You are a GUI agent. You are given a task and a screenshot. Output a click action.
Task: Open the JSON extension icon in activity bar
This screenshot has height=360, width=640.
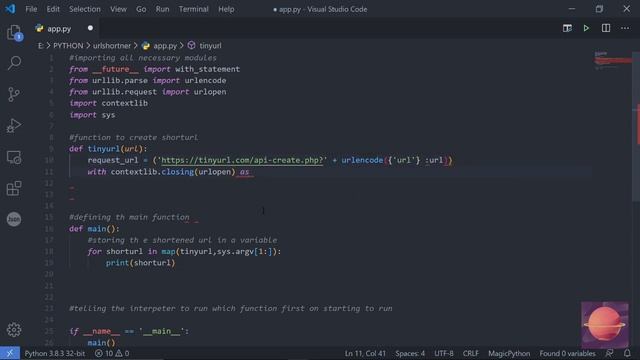[x=14, y=219]
